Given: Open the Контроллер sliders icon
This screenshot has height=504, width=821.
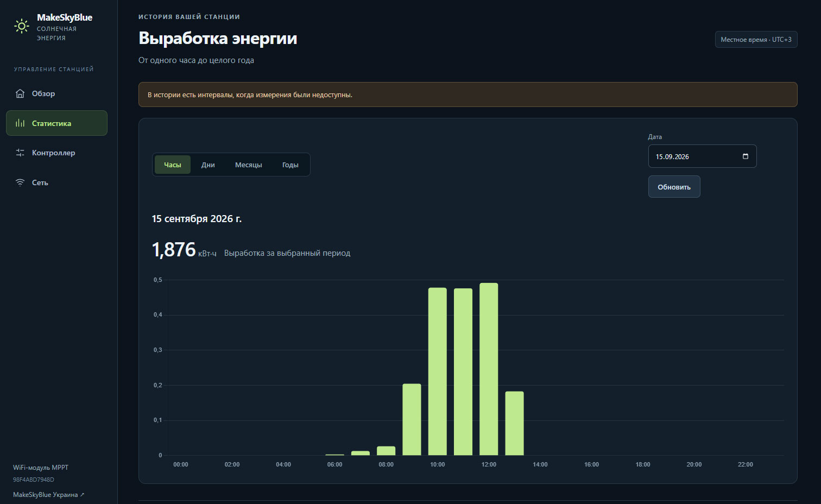Looking at the screenshot, I should pos(20,153).
